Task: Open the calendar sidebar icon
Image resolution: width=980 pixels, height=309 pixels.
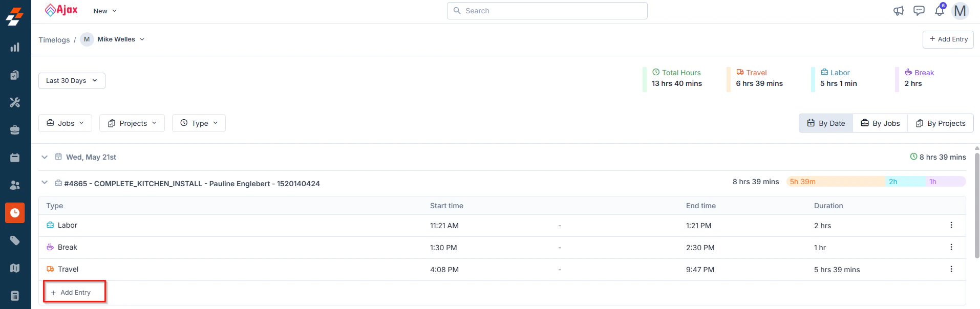Action: (15, 158)
